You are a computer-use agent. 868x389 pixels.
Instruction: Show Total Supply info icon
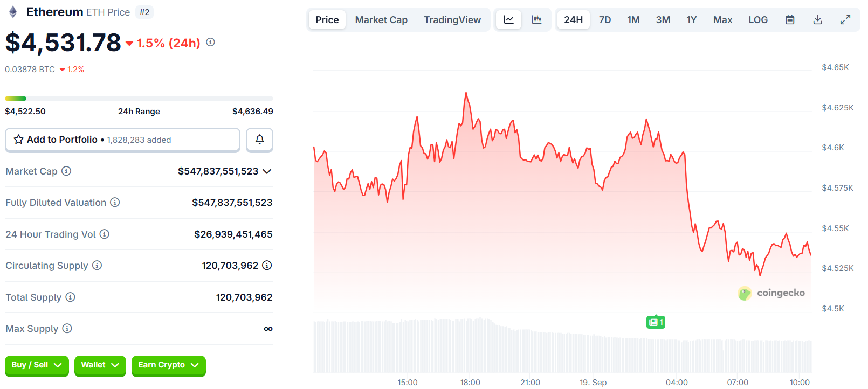click(x=71, y=297)
